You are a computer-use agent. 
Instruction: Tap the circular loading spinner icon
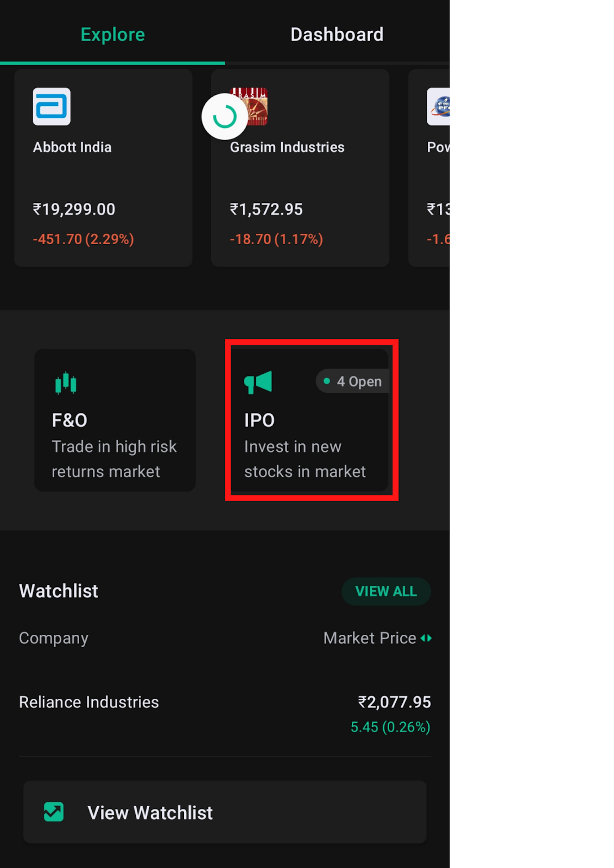point(224,117)
